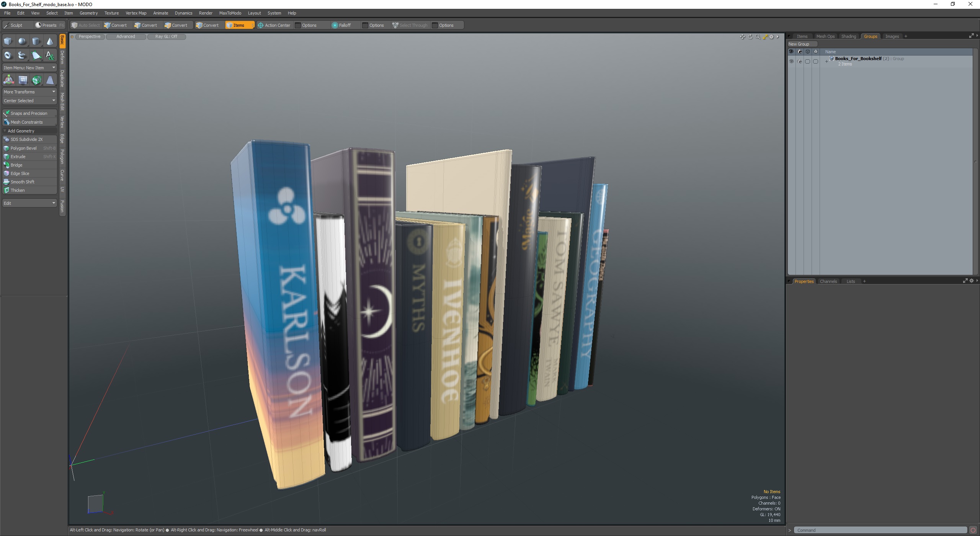Open the MaxToModo menu
980x536 pixels.
coord(230,13)
